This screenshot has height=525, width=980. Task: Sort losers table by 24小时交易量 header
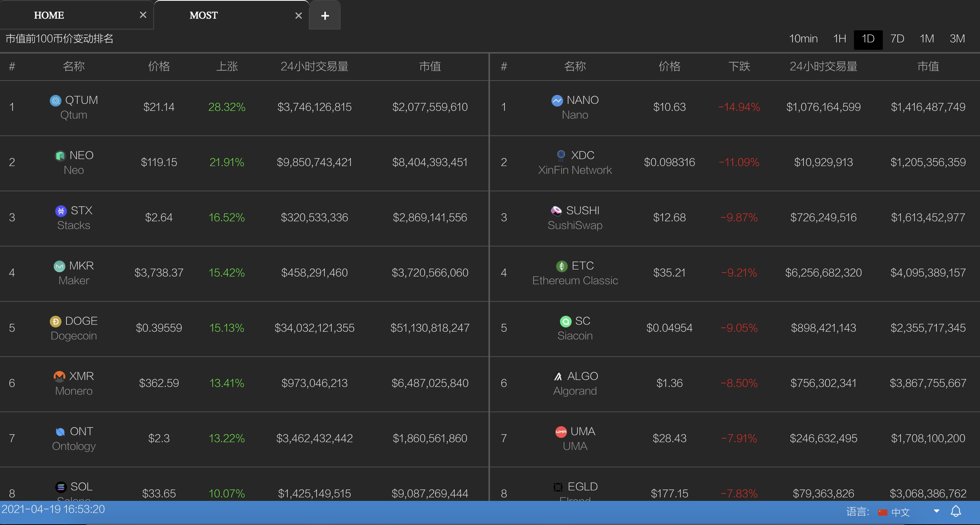pos(823,66)
